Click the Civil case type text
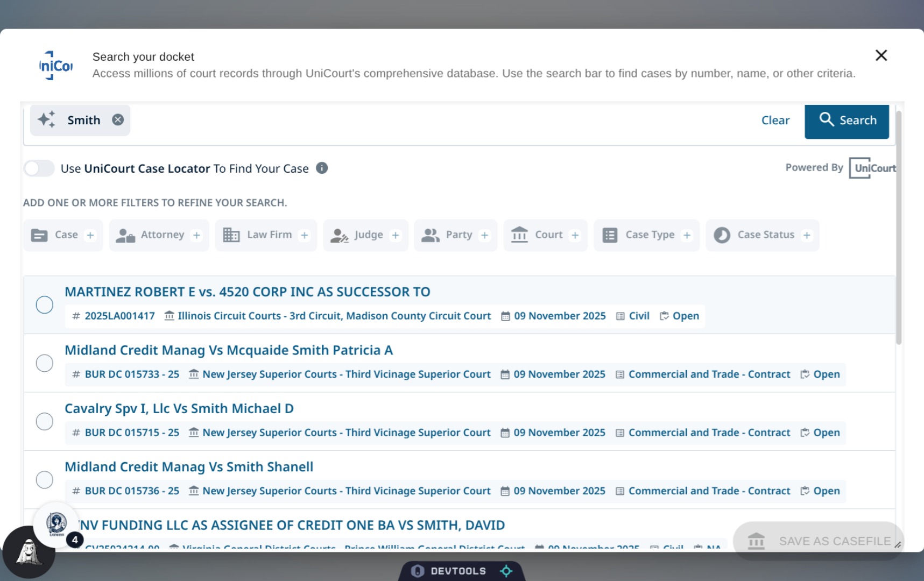The height and width of the screenshot is (581, 924). (x=639, y=316)
